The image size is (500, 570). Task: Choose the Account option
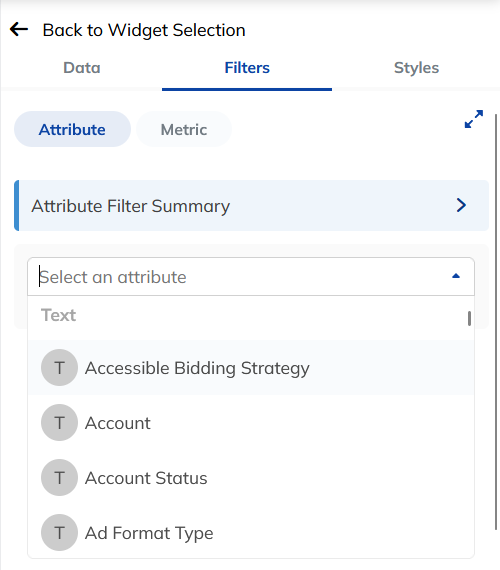pos(251,422)
